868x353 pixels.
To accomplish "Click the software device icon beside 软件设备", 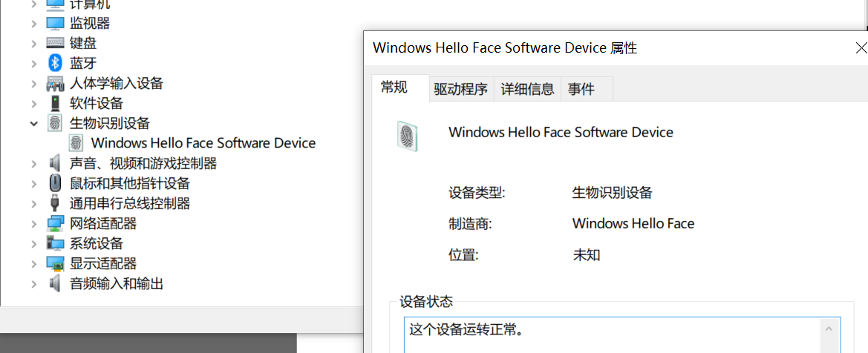I will coord(55,103).
